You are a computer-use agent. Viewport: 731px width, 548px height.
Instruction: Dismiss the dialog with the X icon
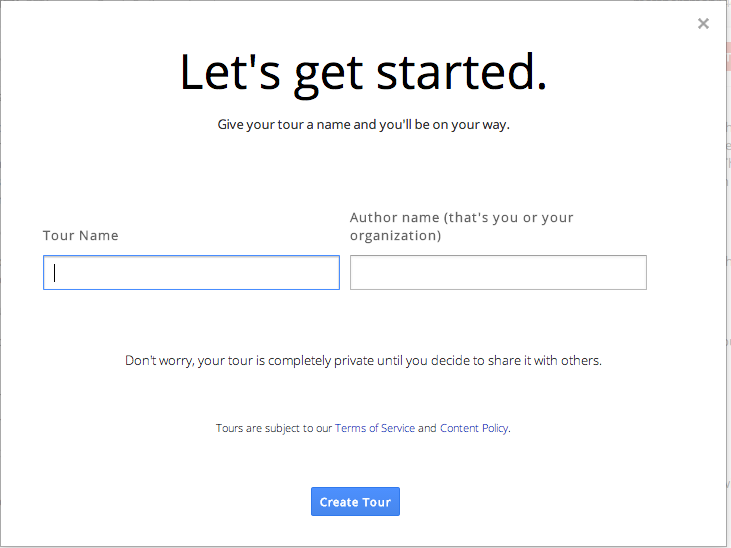tap(703, 24)
